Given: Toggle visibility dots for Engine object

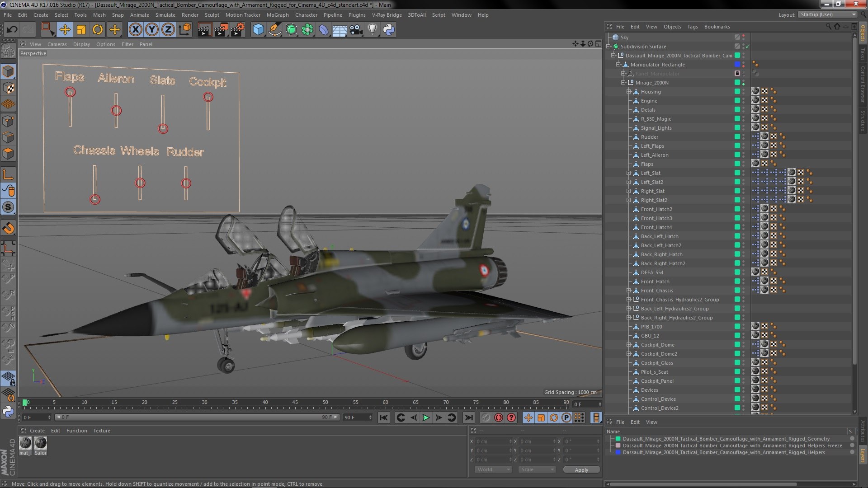Looking at the screenshot, I should pyautogui.click(x=744, y=101).
